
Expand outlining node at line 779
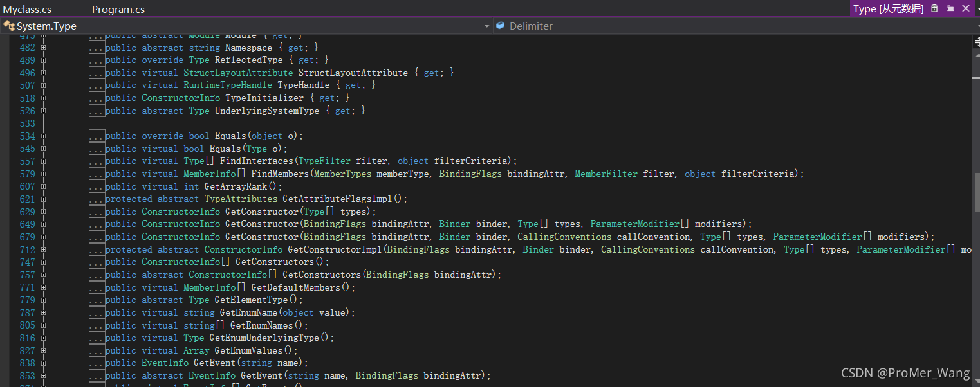tap(43, 300)
